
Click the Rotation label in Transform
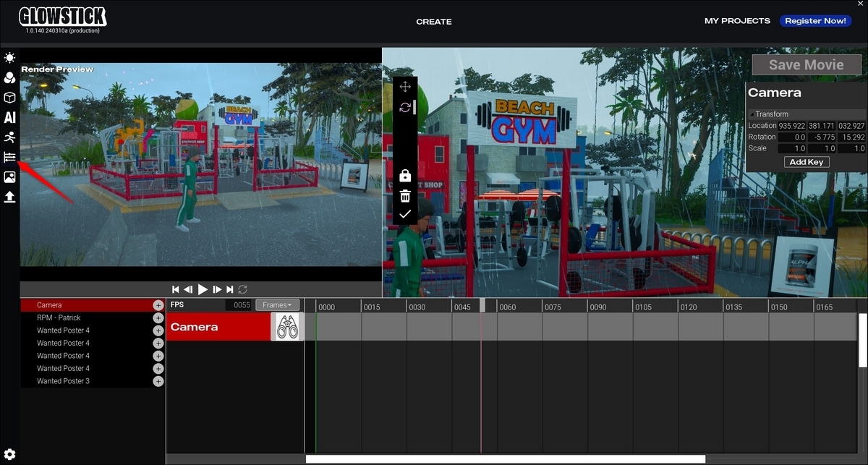(762, 137)
